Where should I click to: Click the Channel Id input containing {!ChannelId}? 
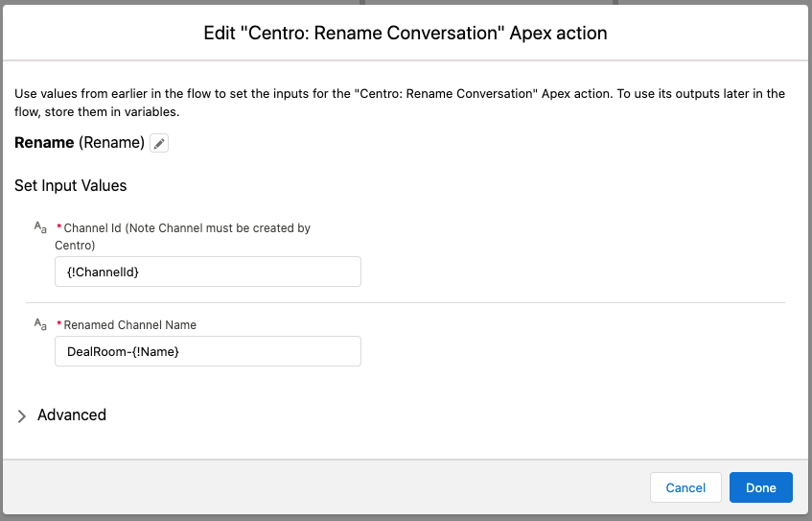(x=208, y=272)
